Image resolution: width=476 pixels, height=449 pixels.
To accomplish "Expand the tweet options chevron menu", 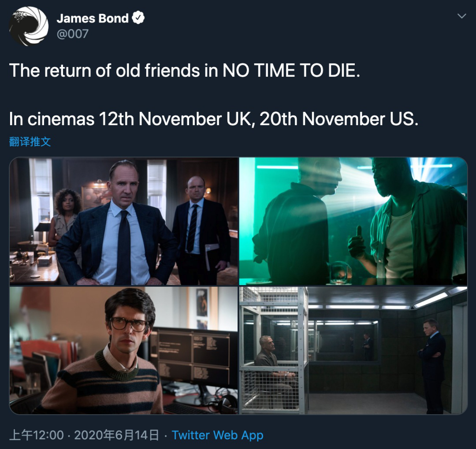I will (x=461, y=16).
